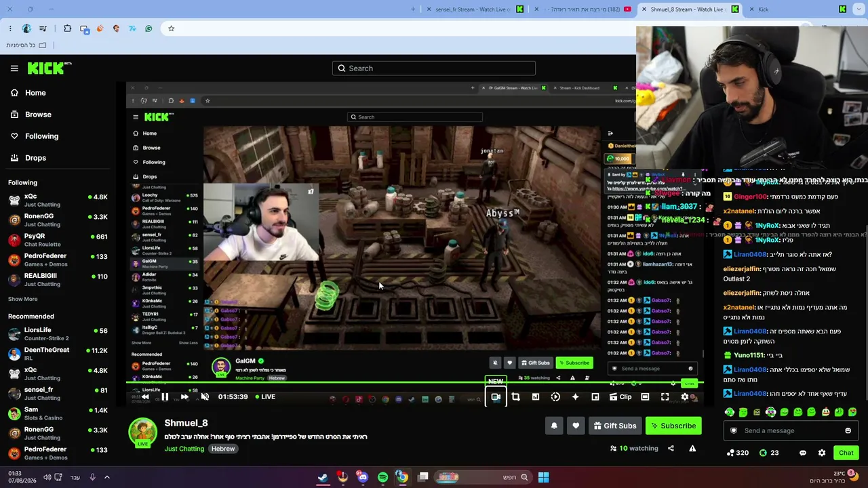Click the taskbar search box
This screenshot has width=868, height=488.
click(x=483, y=477)
